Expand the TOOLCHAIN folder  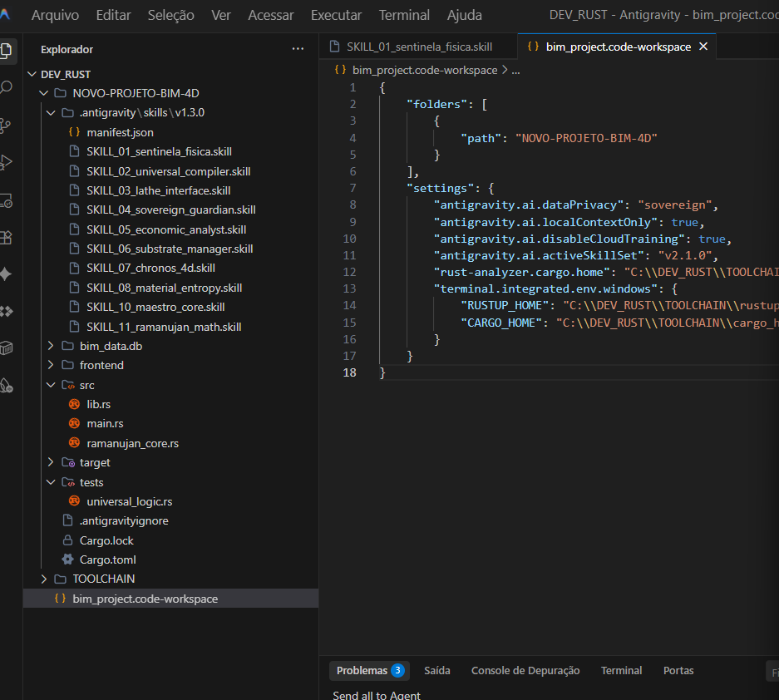coord(103,579)
